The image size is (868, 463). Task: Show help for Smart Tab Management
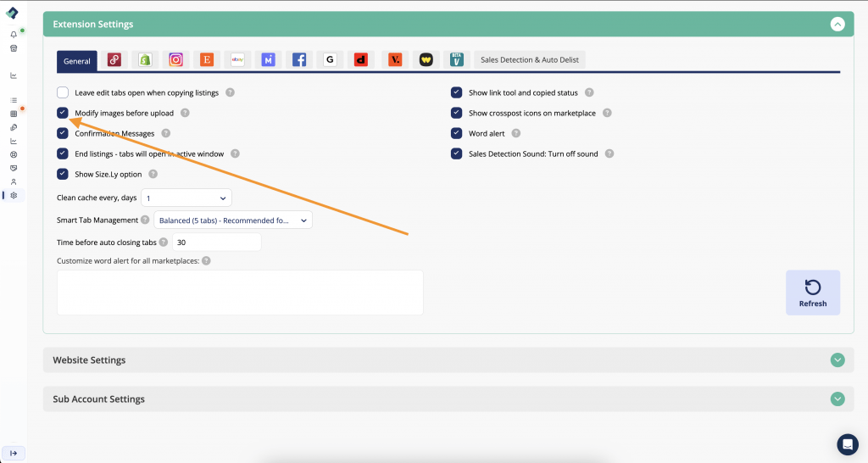pos(145,220)
